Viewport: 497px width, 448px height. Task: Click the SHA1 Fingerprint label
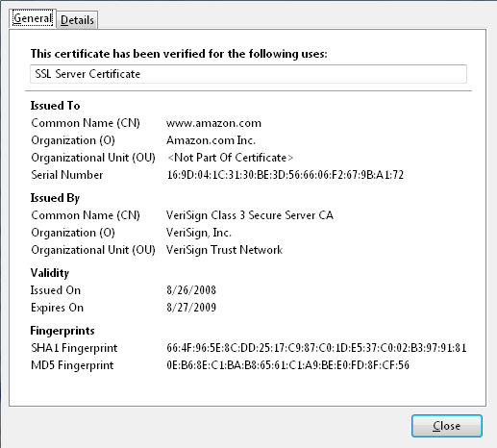pyautogui.click(x=74, y=348)
